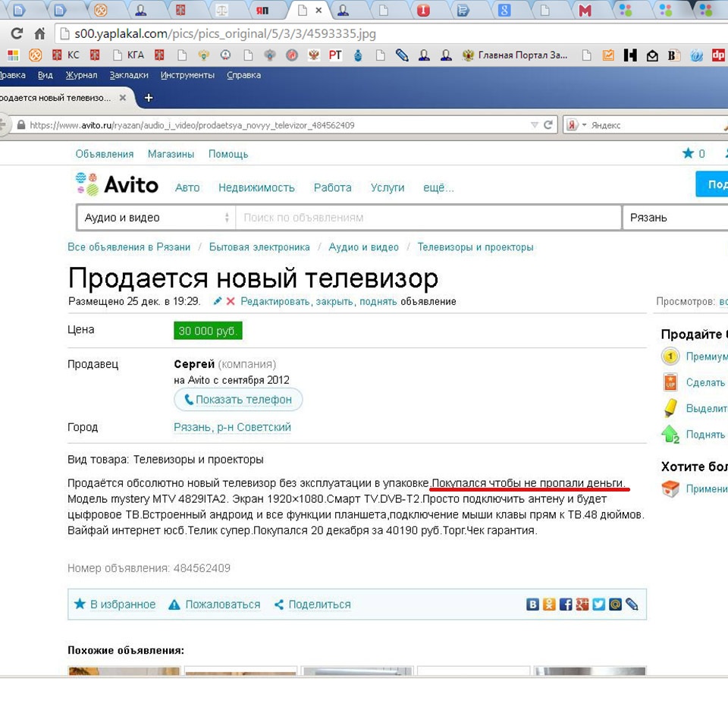
Task: Click the Avito logo
Action: (117, 184)
